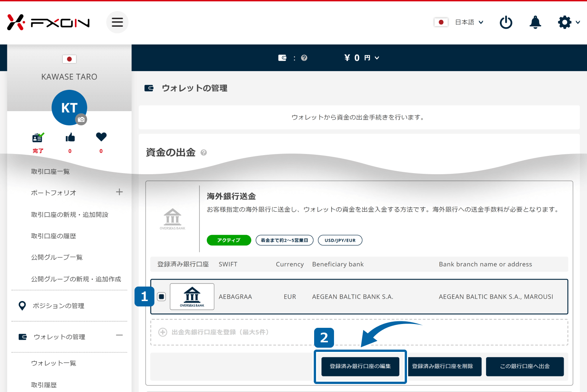
Task: Open 公開グループ一覧
Action: click(x=57, y=257)
